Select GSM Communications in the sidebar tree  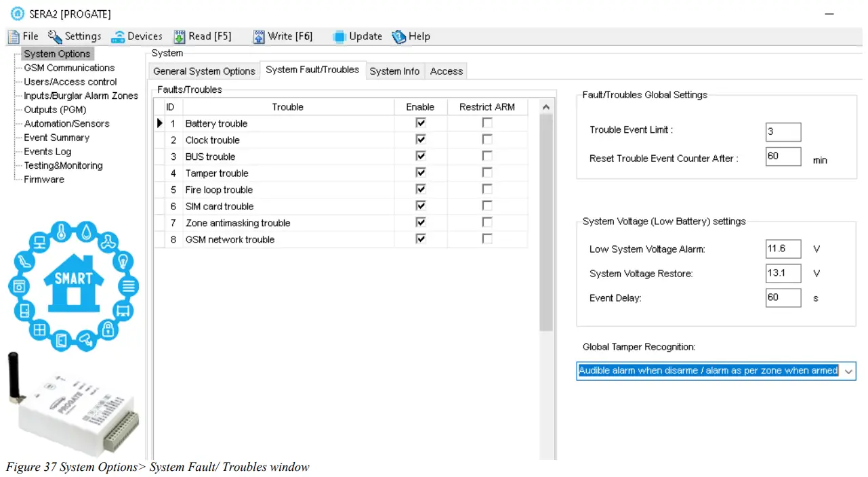coord(68,68)
